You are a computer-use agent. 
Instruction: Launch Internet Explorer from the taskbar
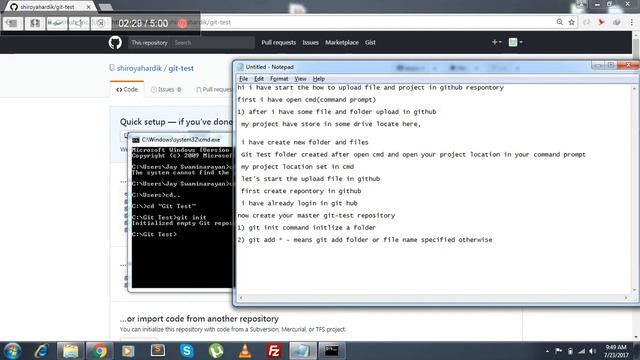41,351
